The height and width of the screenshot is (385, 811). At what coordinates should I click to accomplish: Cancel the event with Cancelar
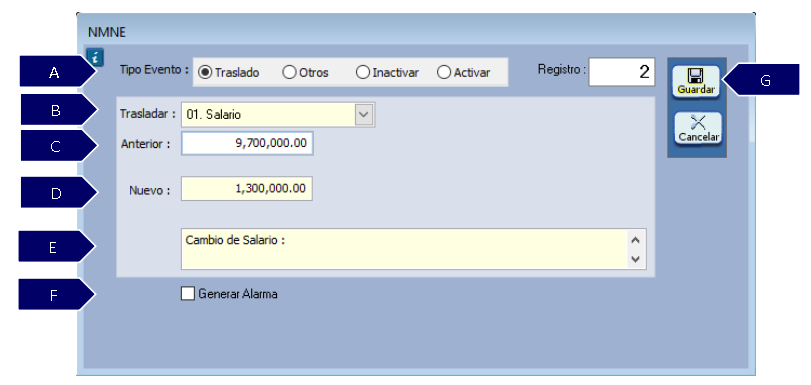[698, 128]
